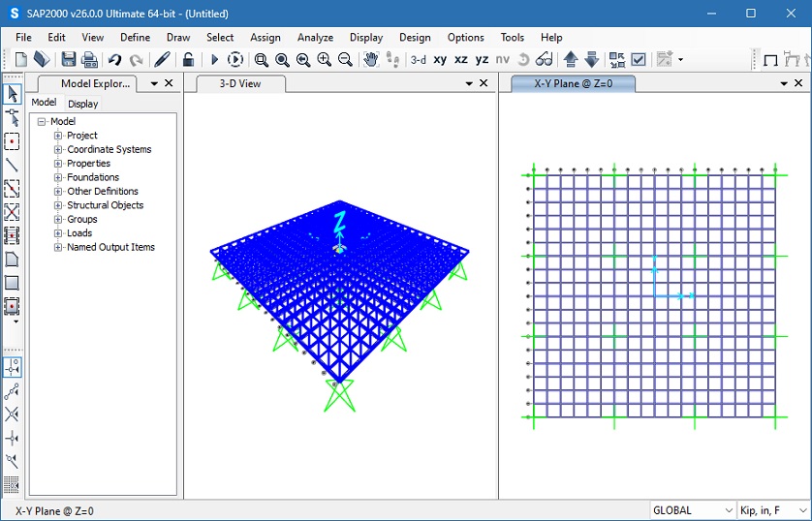812x521 pixels.
Task: Move down in the plane list
Action: tap(592, 59)
